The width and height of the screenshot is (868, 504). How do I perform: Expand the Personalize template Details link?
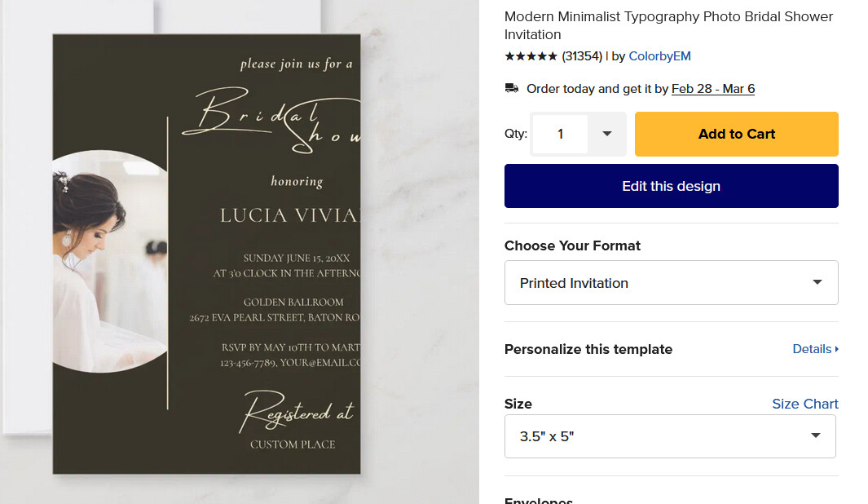click(815, 349)
